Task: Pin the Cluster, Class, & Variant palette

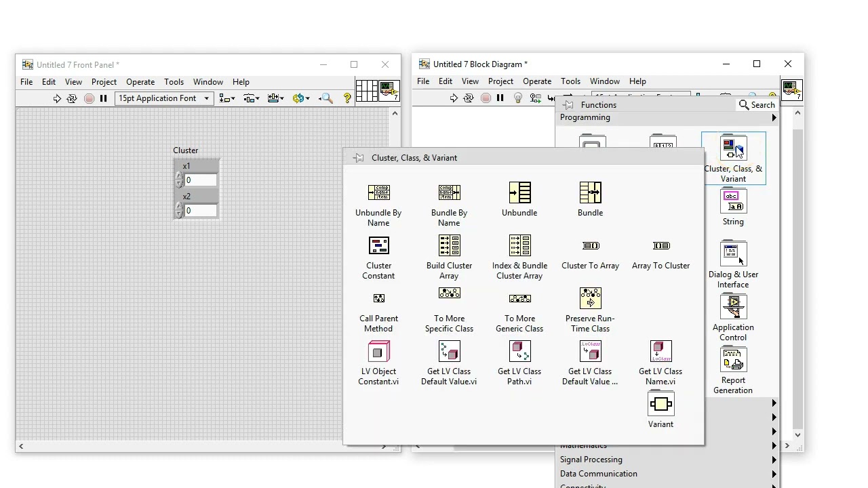Action: point(359,158)
